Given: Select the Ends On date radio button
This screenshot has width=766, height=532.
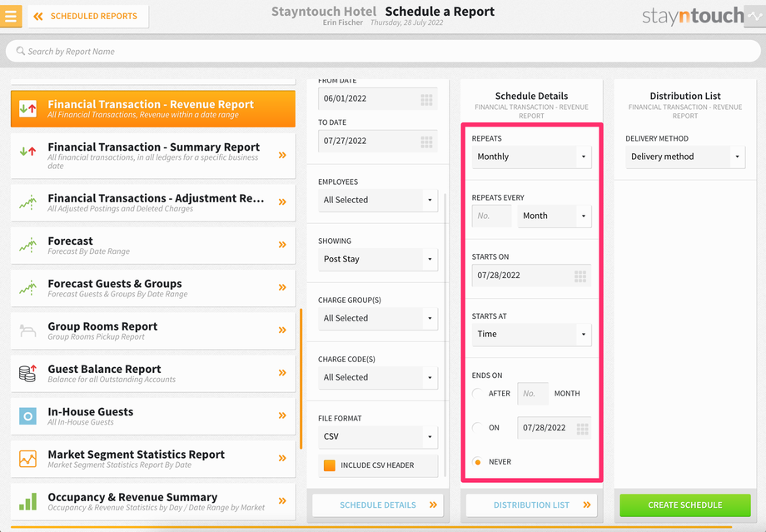Looking at the screenshot, I should click(477, 427).
